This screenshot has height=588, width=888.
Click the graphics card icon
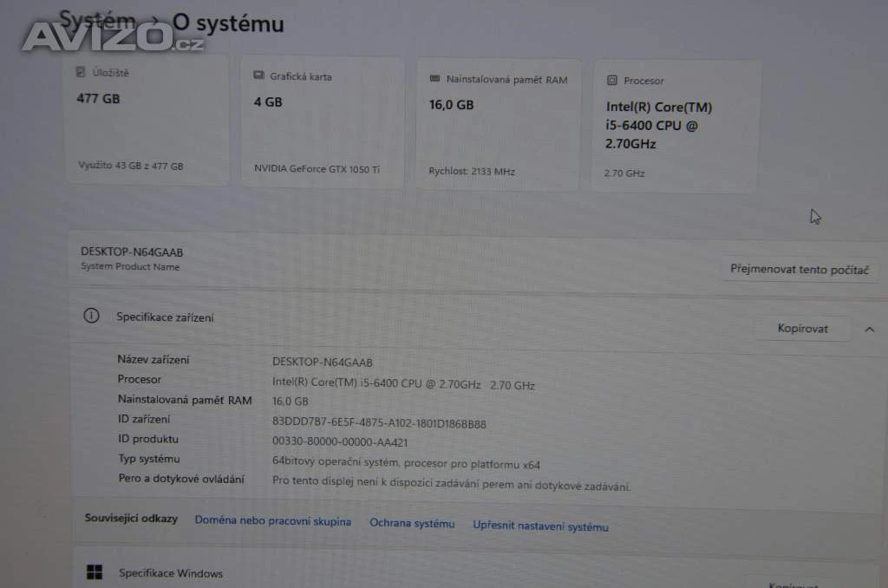(258, 75)
